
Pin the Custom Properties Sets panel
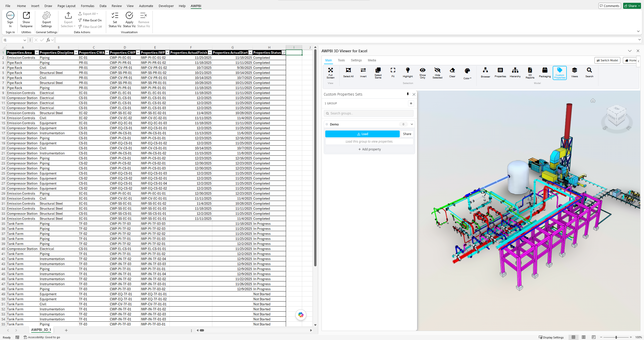click(x=408, y=94)
